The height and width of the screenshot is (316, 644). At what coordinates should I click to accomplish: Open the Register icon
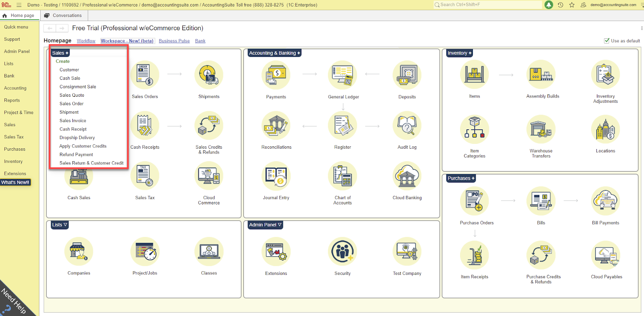(343, 126)
